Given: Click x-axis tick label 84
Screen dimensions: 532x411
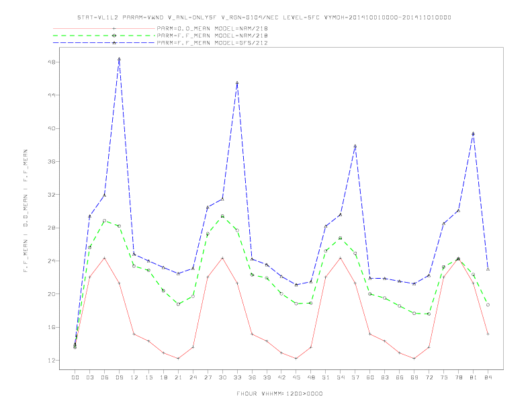Looking at the screenshot, I should 488,377.
